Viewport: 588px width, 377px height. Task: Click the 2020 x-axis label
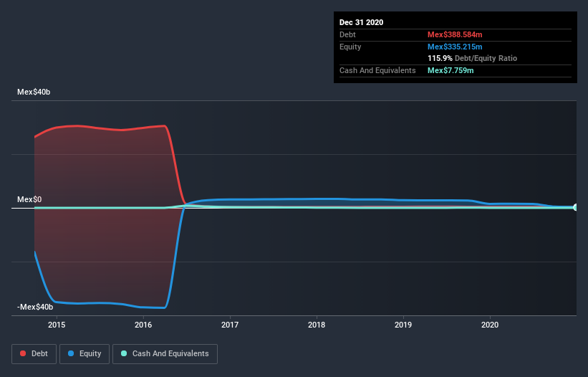click(x=490, y=325)
